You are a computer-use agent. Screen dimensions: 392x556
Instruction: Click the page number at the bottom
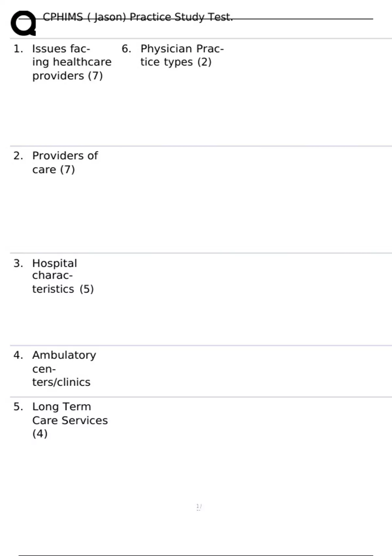point(199,507)
